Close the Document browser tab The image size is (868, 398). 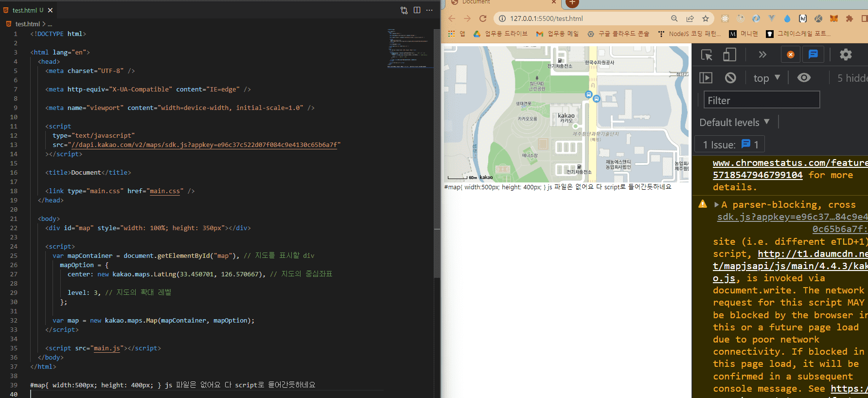[x=553, y=2]
